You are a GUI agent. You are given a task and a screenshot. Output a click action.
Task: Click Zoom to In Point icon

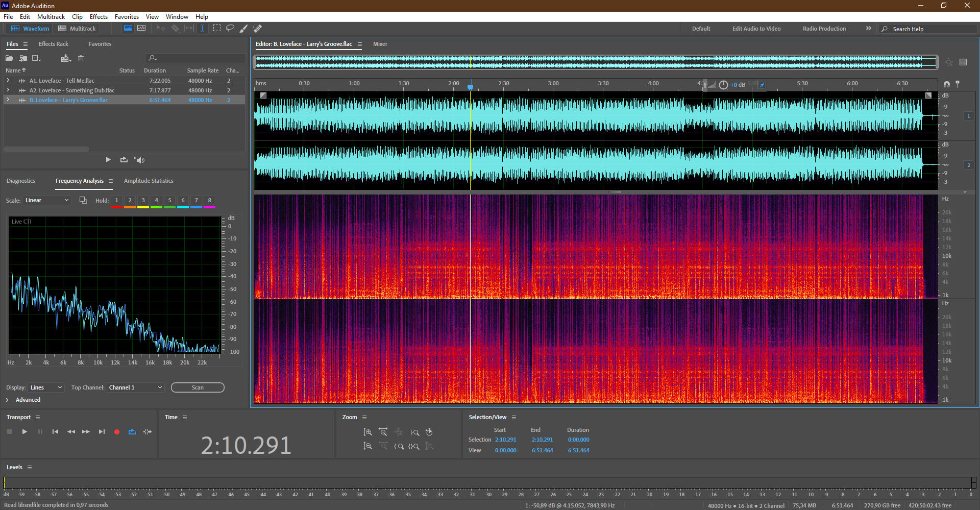click(399, 446)
